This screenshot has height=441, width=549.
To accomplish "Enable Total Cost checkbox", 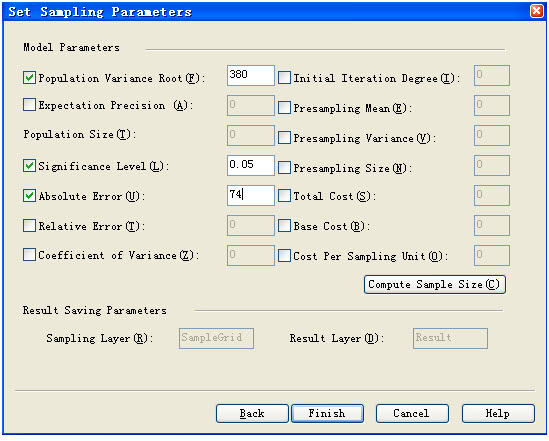I will coord(284,196).
